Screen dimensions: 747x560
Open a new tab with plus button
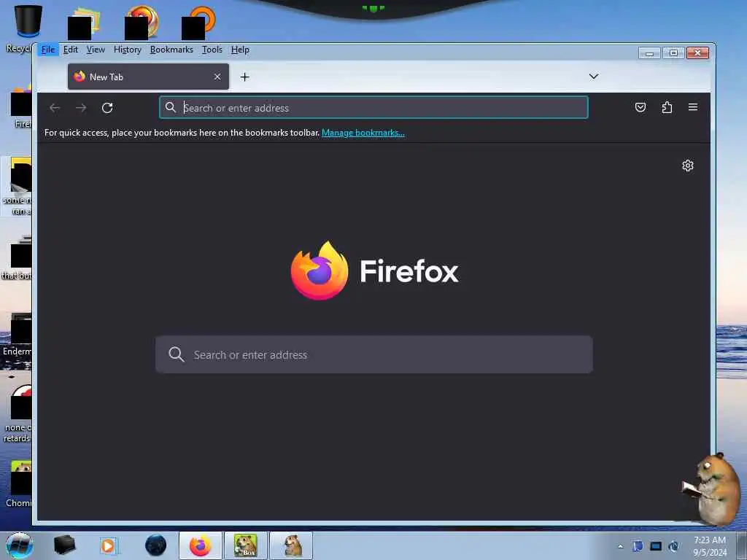245,77
